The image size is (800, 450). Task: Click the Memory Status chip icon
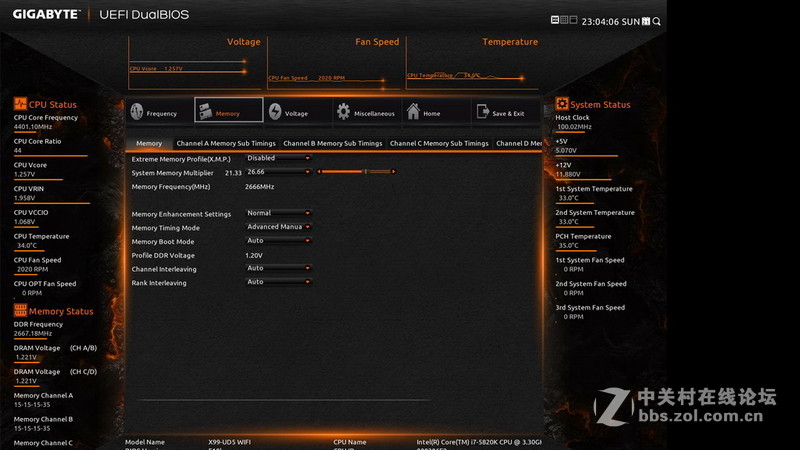pos(20,310)
